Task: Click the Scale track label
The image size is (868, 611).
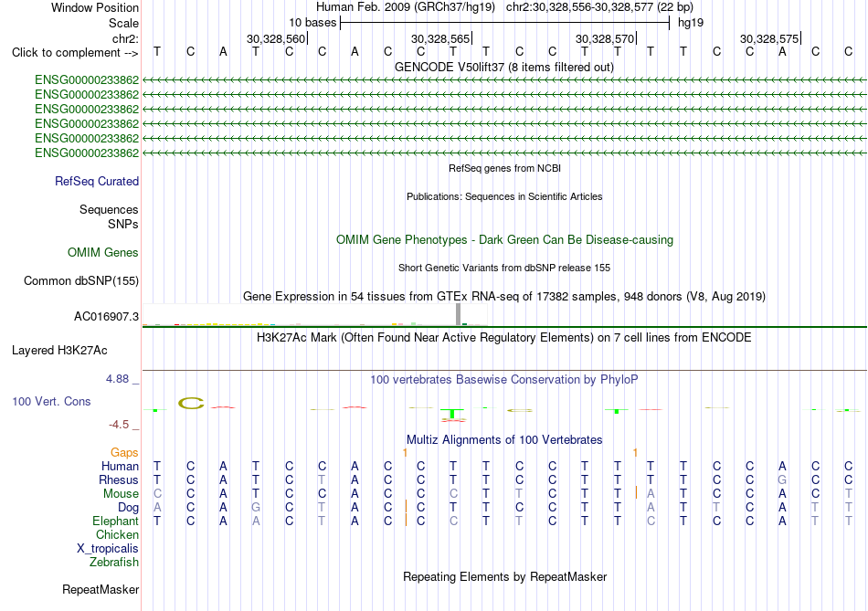Action: click(x=123, y=23)
